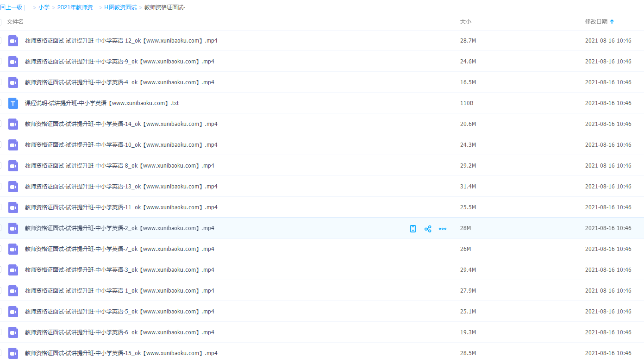
Task: Sort by the 文件名 column header
Action: 15,22
